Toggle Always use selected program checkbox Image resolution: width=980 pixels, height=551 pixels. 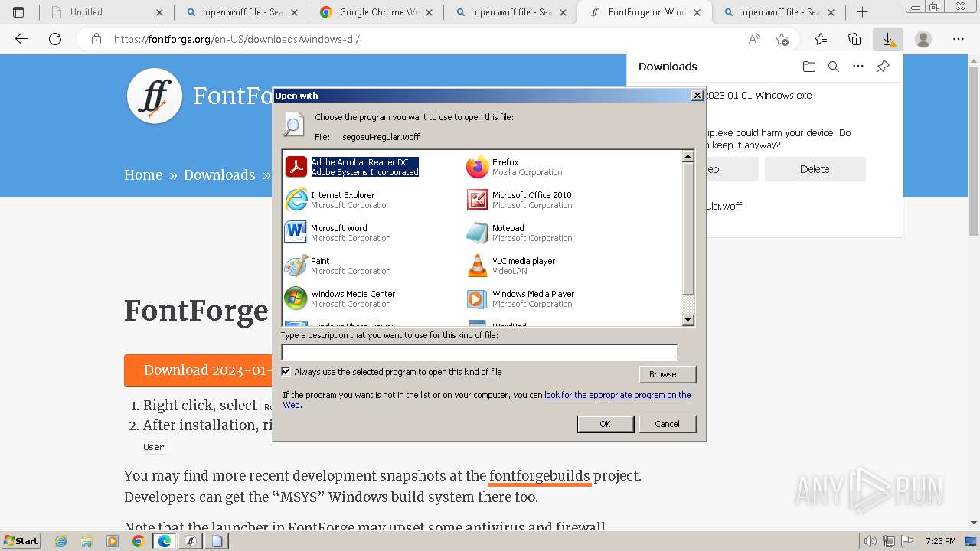click(x=286, y=372)
